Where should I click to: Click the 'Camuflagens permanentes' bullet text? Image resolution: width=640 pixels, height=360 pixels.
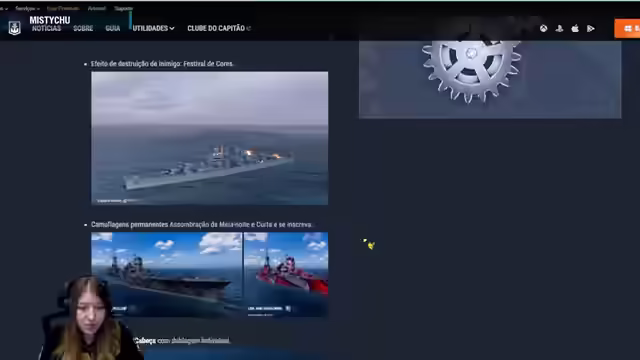202,224
